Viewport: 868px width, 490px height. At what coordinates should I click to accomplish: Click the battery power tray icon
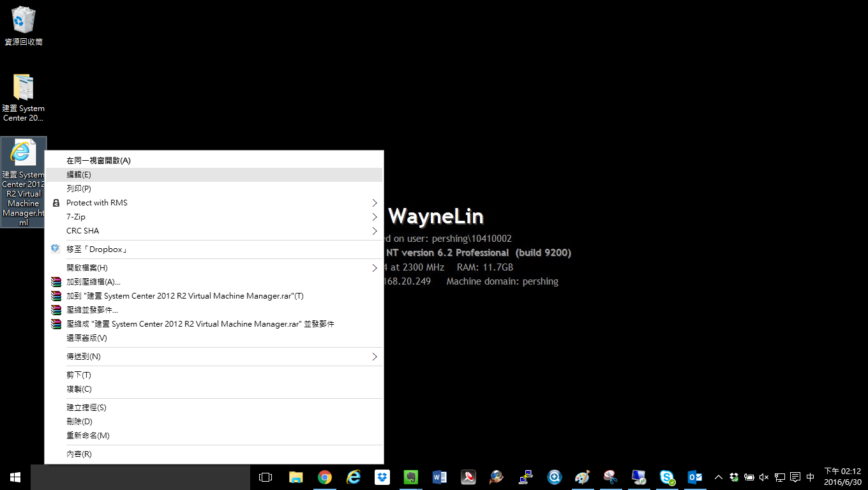click(x=749, y=477)
